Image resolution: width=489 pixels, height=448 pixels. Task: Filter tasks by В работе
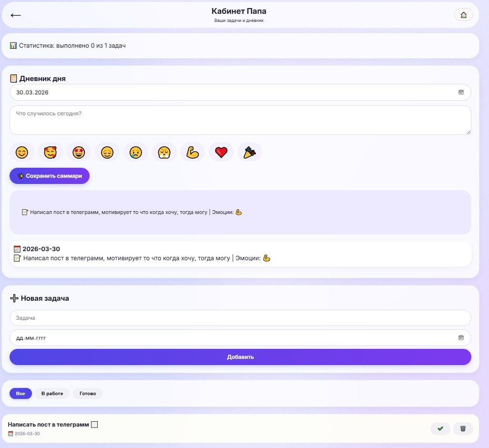tap(52, 394)
